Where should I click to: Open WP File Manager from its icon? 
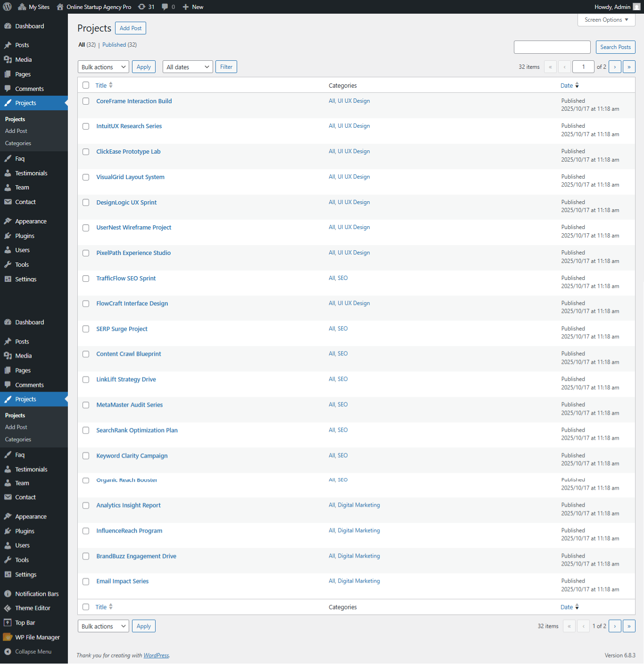8,637
